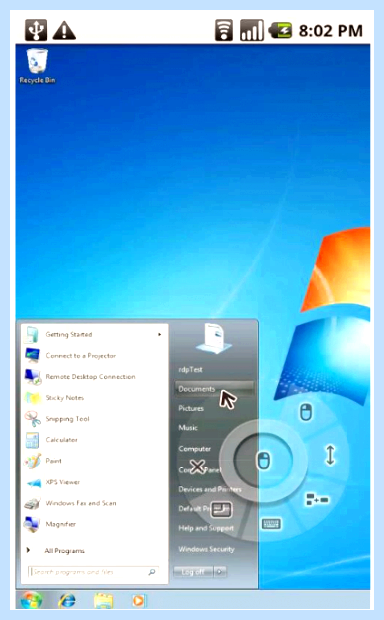Close the radial menu with the X icon
Viewport: 384px width, 620px height.
pos(197,467)
